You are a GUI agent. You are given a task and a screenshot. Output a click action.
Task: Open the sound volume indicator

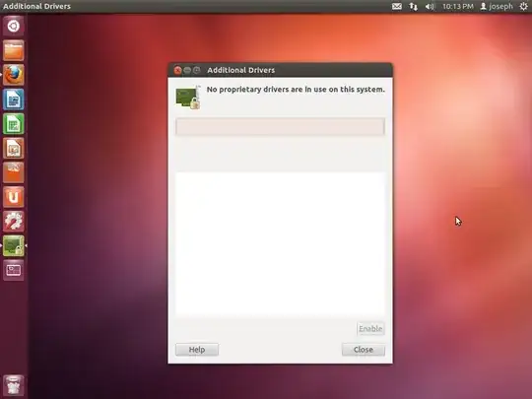[430, 6]
